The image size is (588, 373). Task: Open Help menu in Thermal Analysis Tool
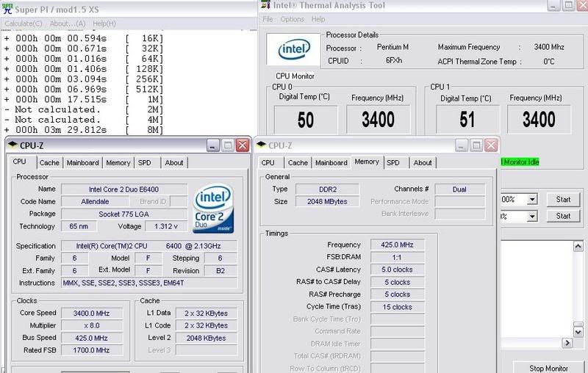coord(318,19)
